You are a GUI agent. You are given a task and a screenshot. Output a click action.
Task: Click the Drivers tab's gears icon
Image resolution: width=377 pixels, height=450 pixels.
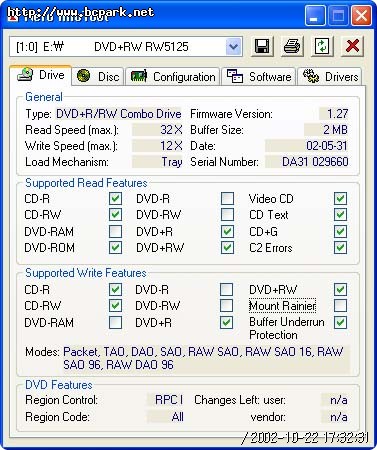click(311, 76)
